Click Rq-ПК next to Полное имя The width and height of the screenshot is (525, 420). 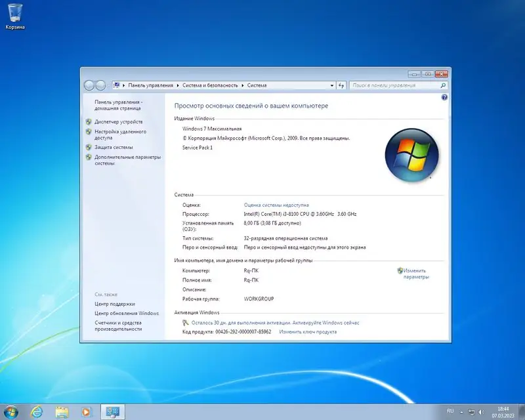tap(251, 280)
